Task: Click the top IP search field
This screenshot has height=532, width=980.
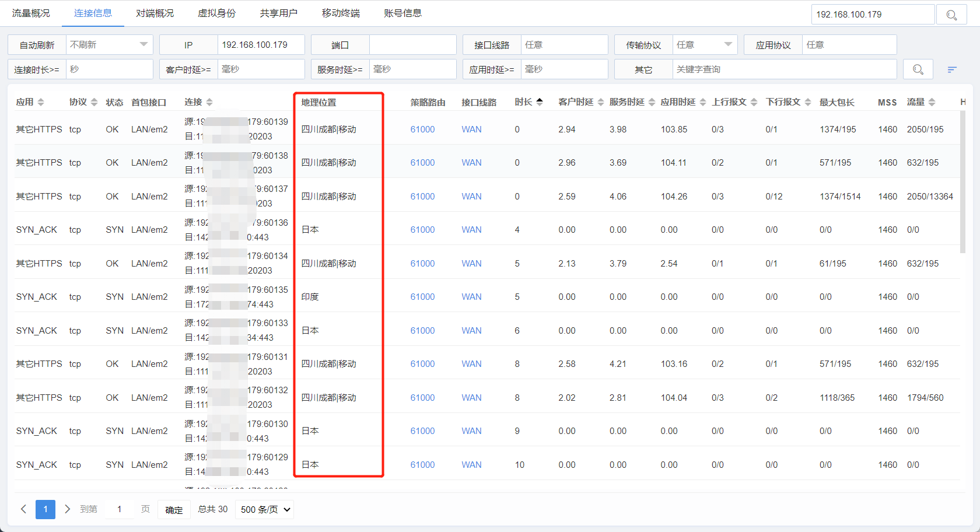Action: (x=873, y=15)
